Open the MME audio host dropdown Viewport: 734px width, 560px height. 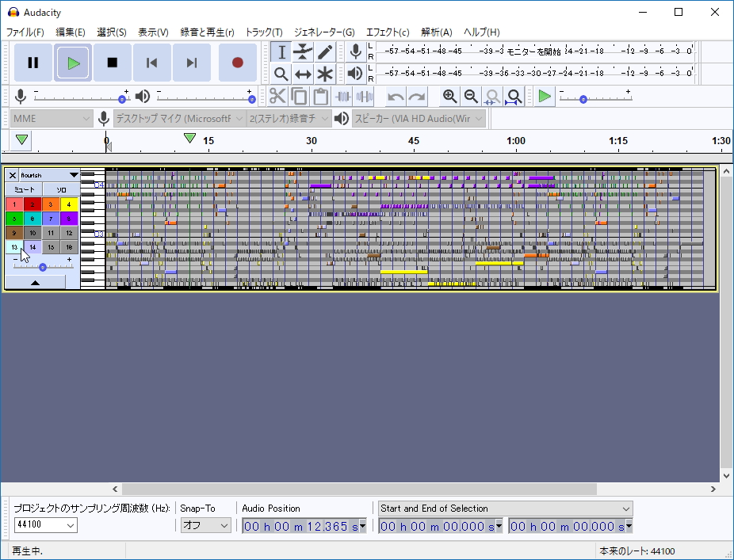[51, 119]
